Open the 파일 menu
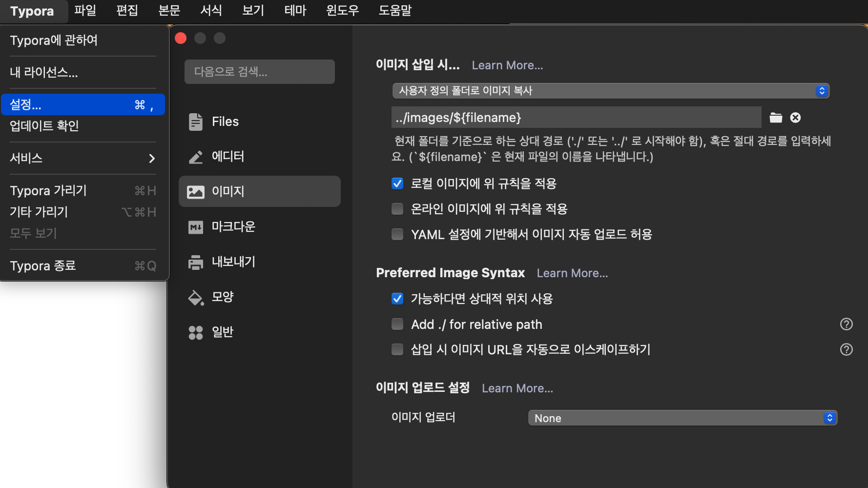The image size is (868, 488). (x=85, y=10)
